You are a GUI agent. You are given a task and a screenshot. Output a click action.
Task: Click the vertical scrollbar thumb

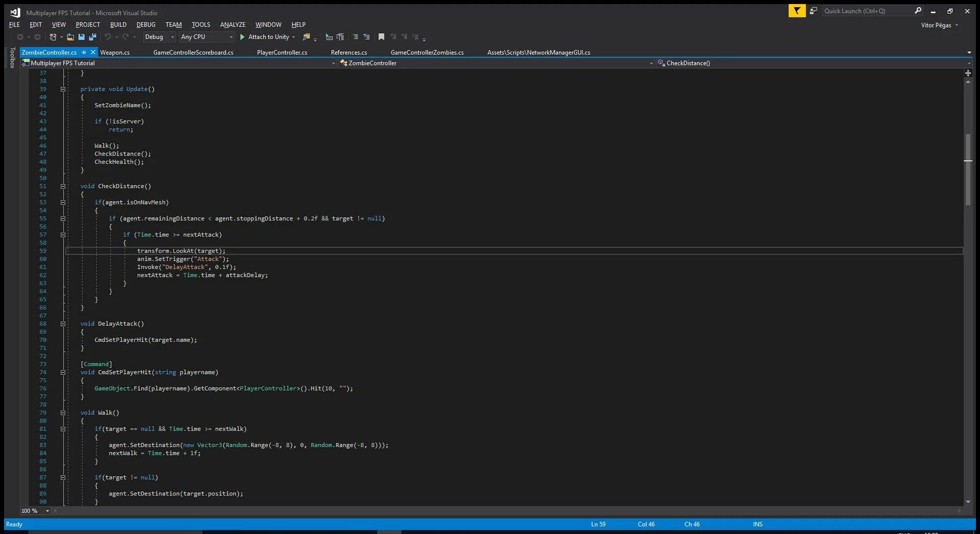968,170
